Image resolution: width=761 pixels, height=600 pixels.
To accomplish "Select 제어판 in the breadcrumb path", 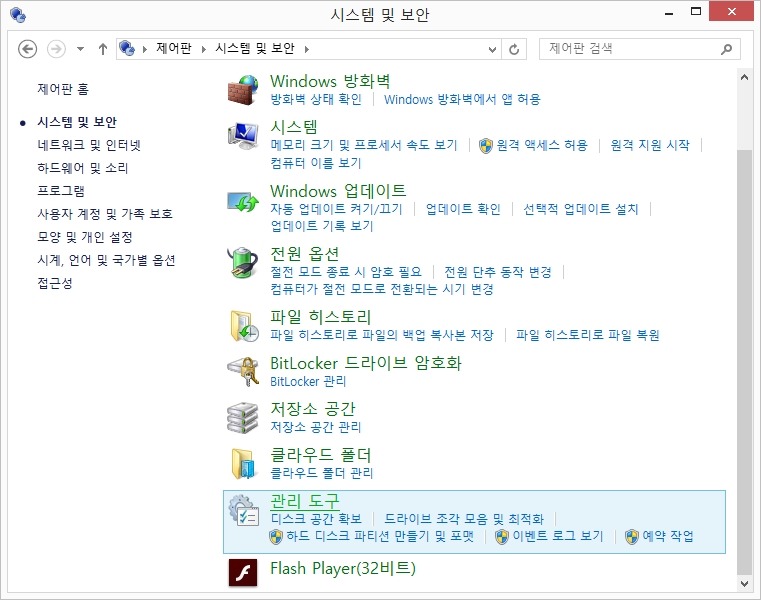I will point(173,49).
